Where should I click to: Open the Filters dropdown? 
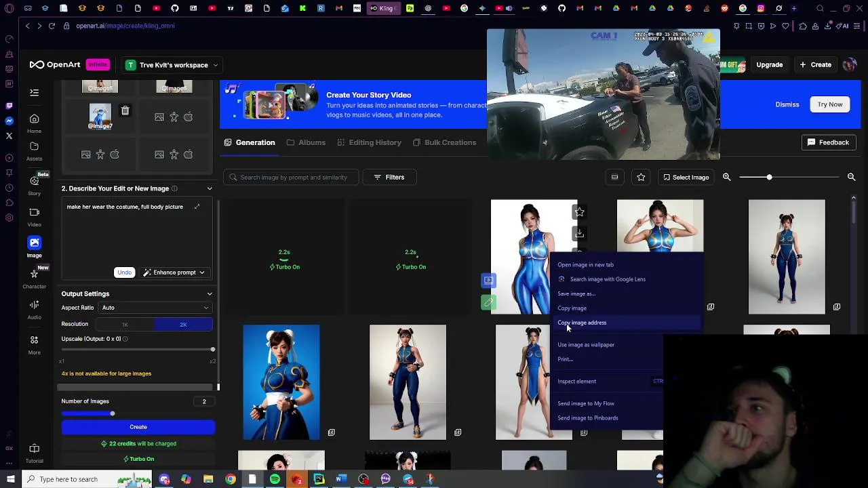[x=389, y=177]
